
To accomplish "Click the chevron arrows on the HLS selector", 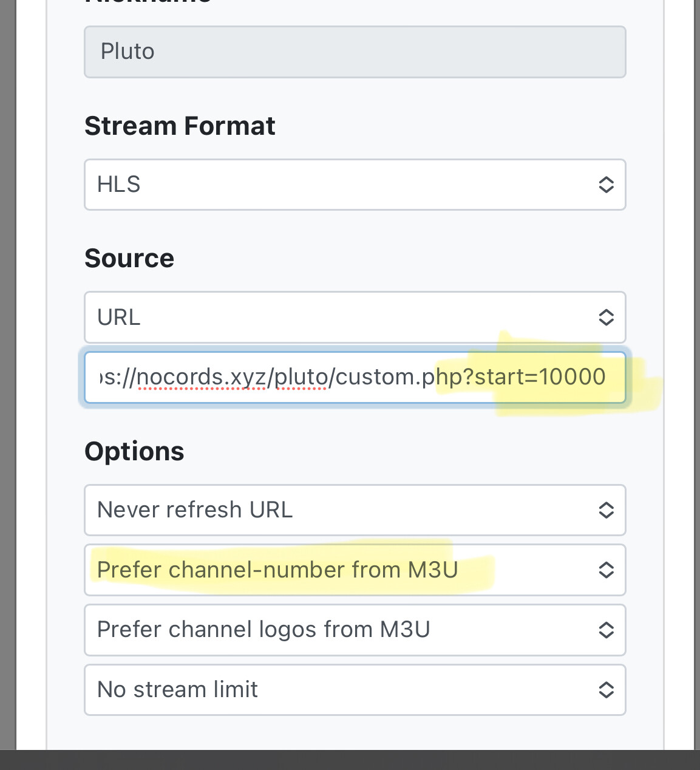I will [x=606, y=185].
